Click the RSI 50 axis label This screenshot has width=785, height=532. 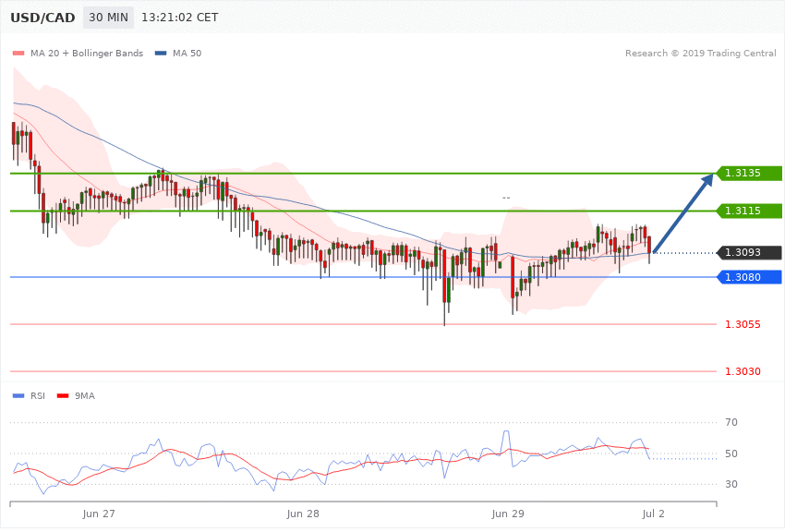pos(731,453)
